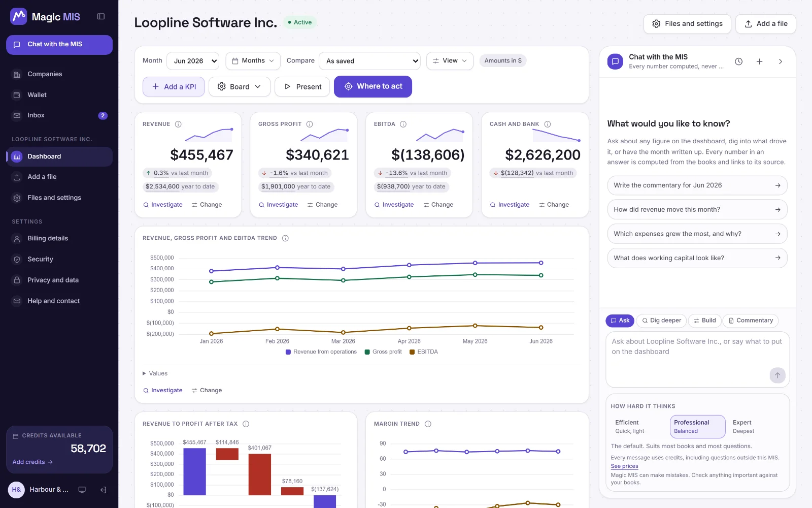Open the View dropdown
The width and height of the screenshot is (812, 508).
[450, 61]
